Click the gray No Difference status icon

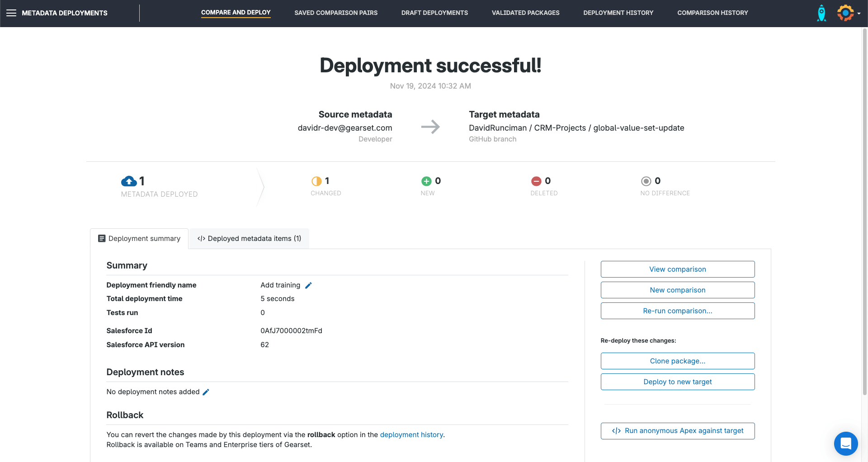coord(647,181)
